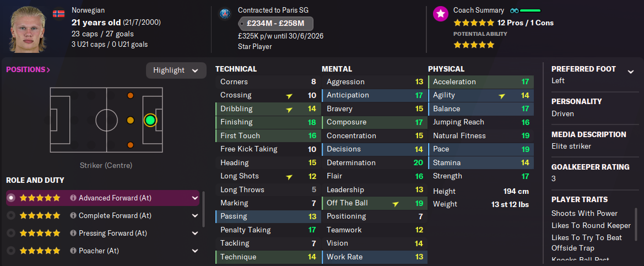This screenshot has height=266, width=644.
Task: Click the pink Coach Summary star icon
Action: (440, 14)
